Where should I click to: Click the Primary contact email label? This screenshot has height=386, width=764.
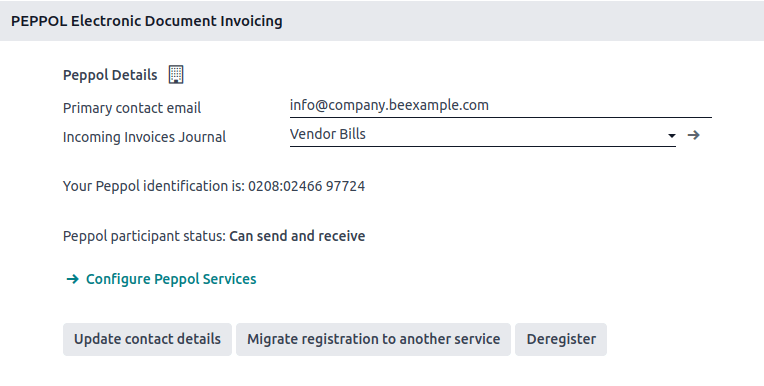(132, 108)
